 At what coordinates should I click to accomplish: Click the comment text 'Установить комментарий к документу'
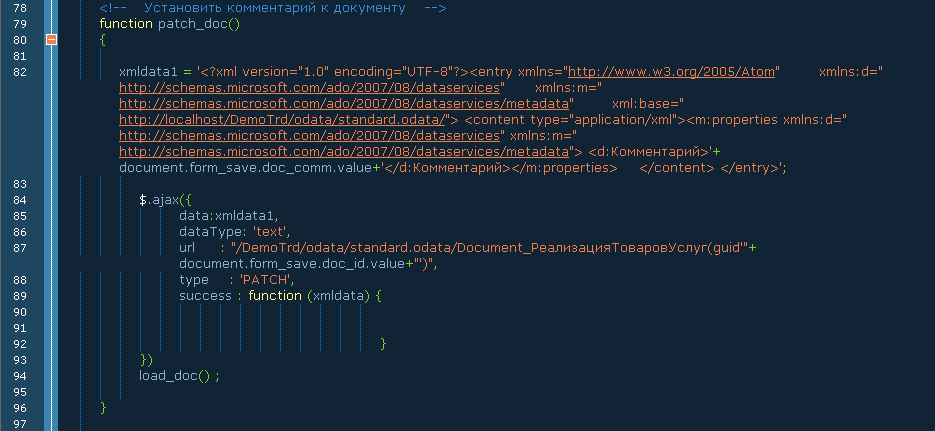click(x=275, y=8)
